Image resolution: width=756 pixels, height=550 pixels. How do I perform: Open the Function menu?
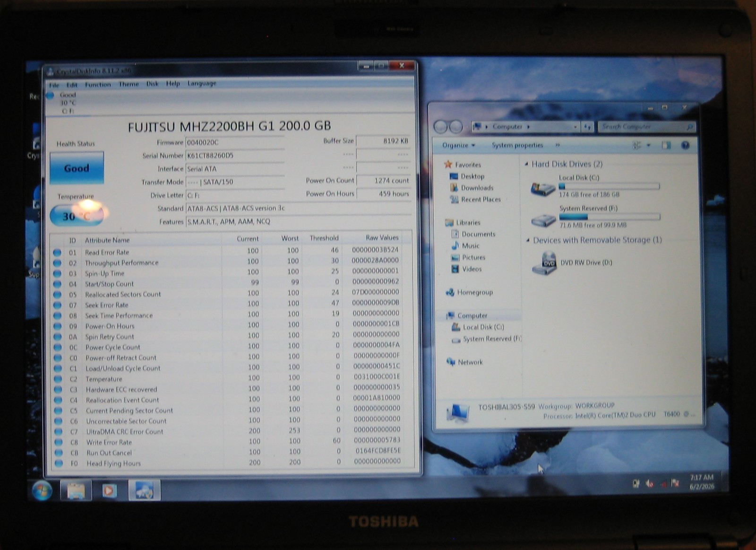point(98,85)
